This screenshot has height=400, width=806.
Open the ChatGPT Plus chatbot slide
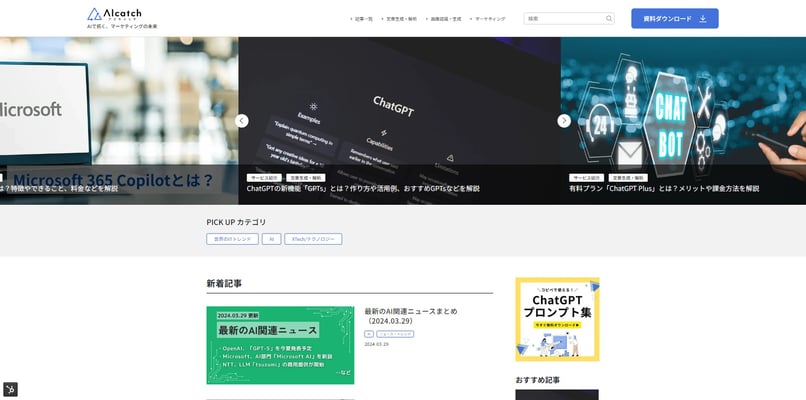tap(683, 121)
